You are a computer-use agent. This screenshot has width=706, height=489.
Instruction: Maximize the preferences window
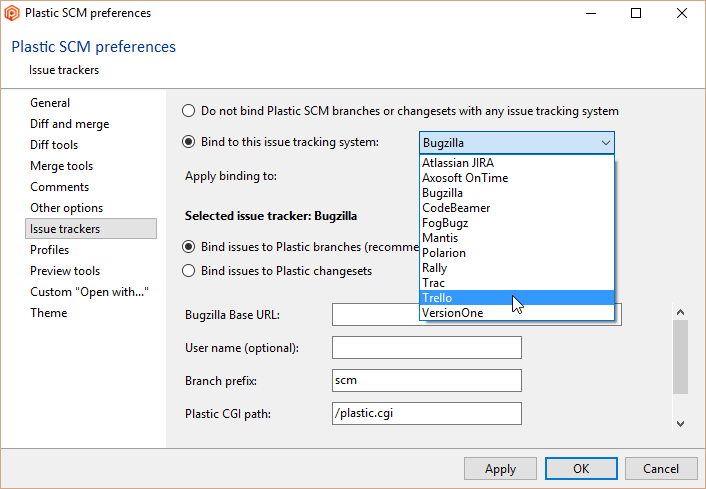tap(636, 13)
